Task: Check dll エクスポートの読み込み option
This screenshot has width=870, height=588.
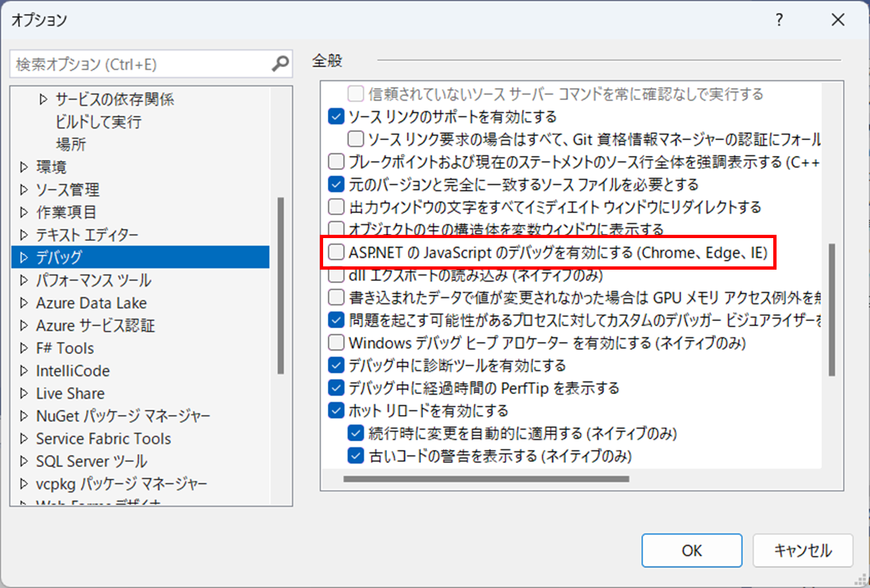Action: 336,275
